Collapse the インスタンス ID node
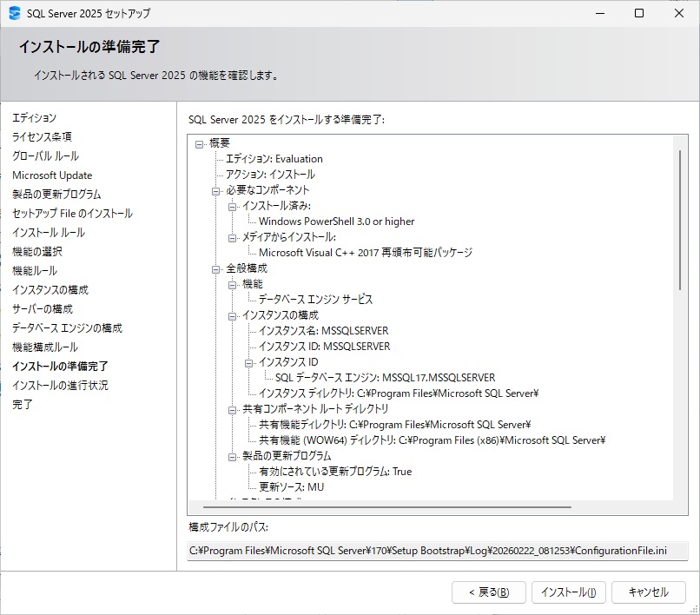This screenshot has height=615, width=700. 248,361
